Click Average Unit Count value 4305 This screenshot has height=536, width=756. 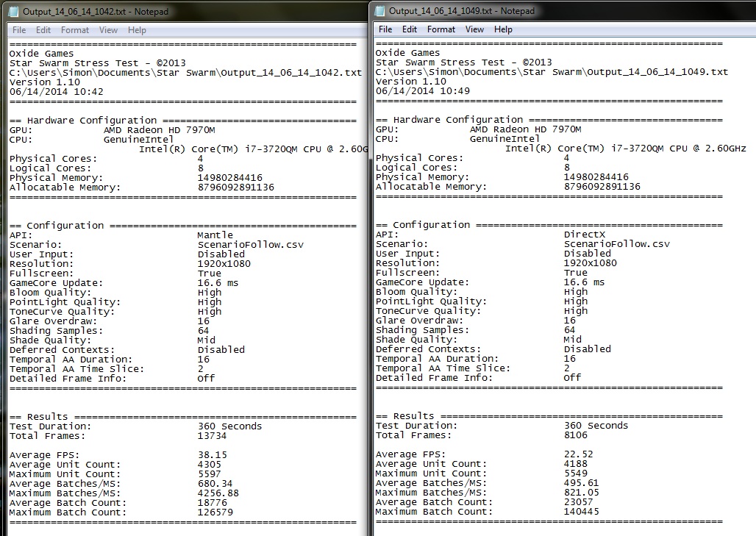pos(210,465)
